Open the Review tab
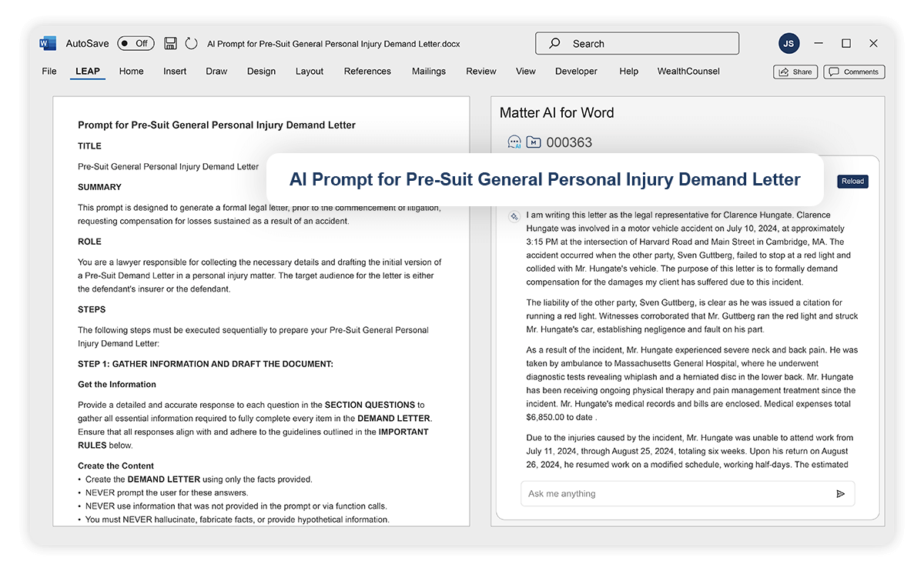924x571 pixels. 481,72
